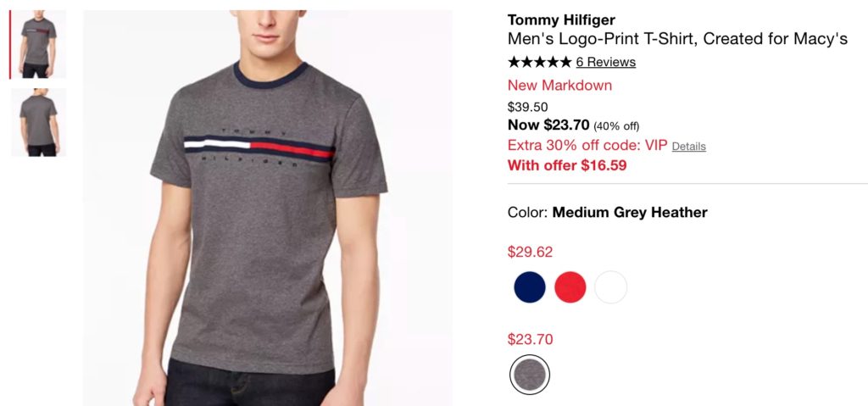
Task: Click the Now $23.70 sale price
Action: (x=548, y=125)
